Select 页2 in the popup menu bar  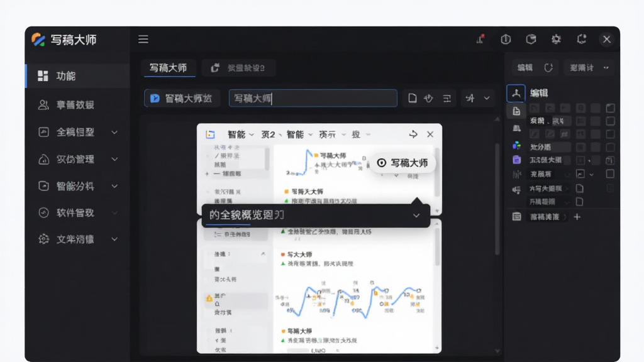268,134
